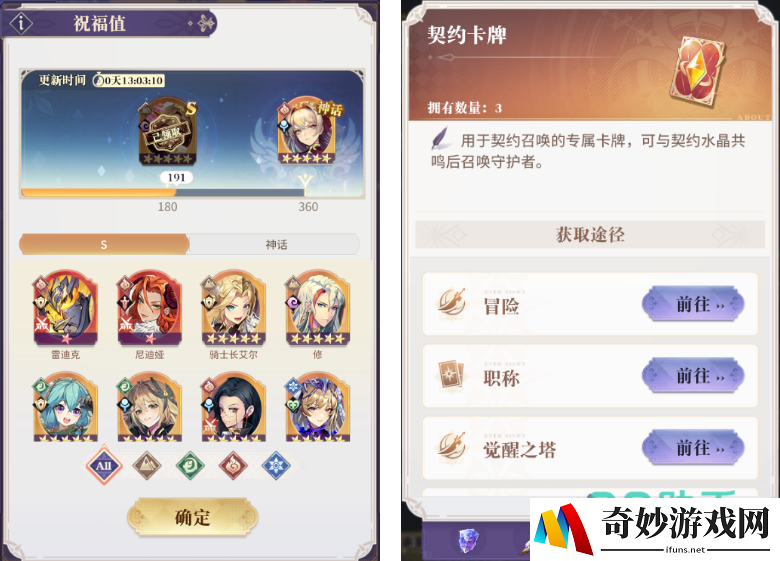The image size is (780, 561).
Task: Click the 确定 confirm button
Action: 193,517
